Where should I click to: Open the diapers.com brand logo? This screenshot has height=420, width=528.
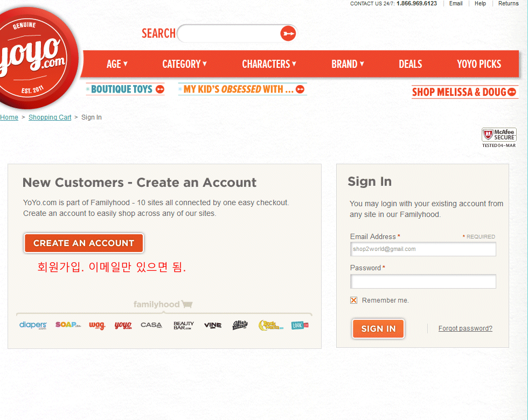pos(33,325)
